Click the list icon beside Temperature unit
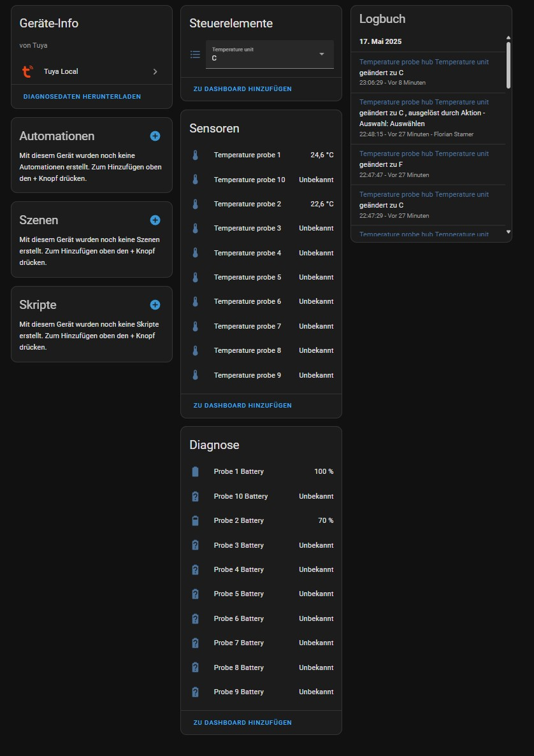 click(196, 54)
